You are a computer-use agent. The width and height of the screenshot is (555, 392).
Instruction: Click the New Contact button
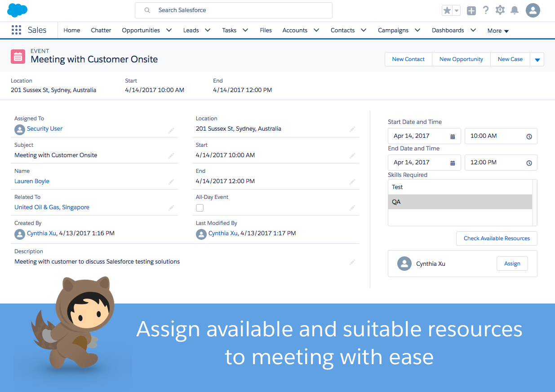click(x=408, y=59)
